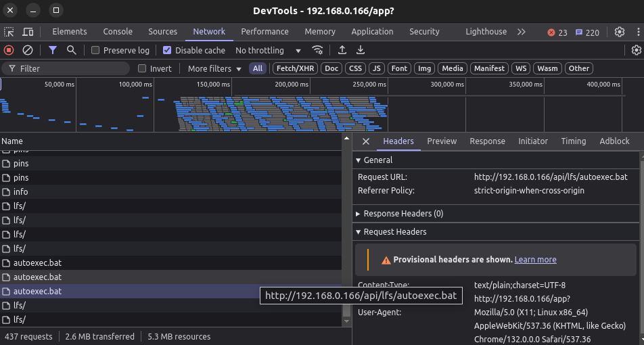The image size is (644, 345).
Task: Open the Performance tab
Action: pyautogui.click(x=264, y=32)
